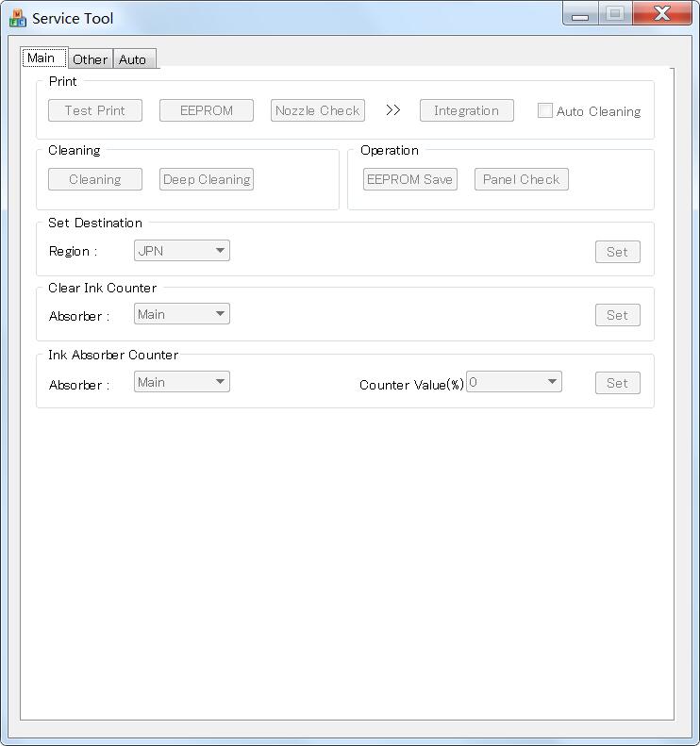Click the EEPROM print button

point(207,110)
